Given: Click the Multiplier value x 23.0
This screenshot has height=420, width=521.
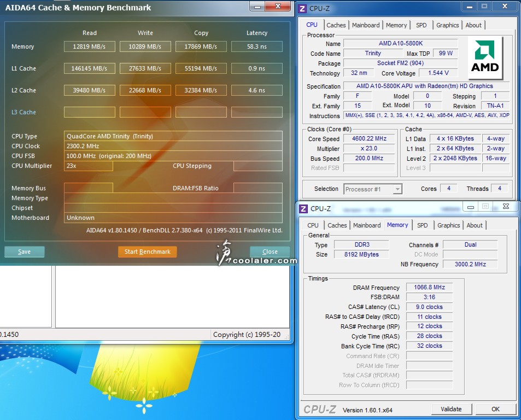Looking at the screenshot, I should (369, 149).
